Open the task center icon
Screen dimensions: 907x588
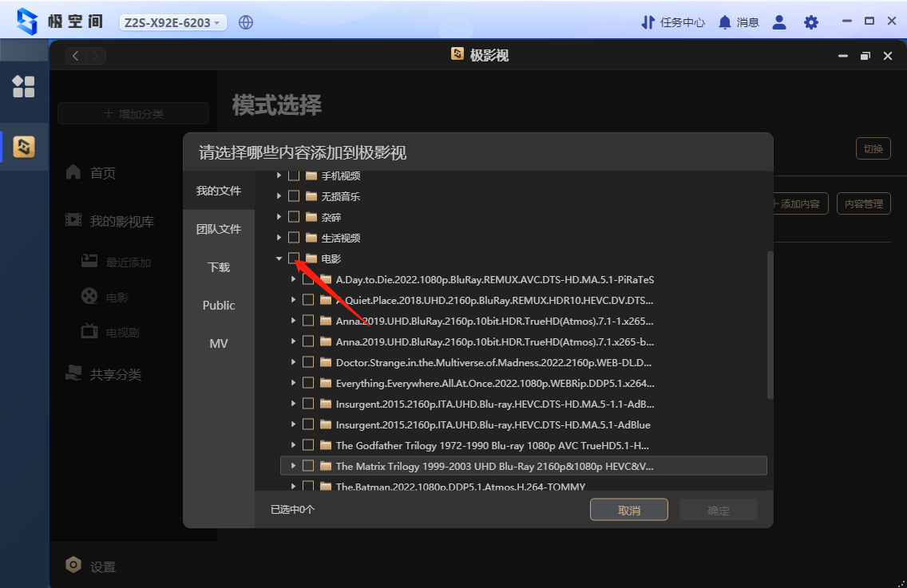point(648,22)
